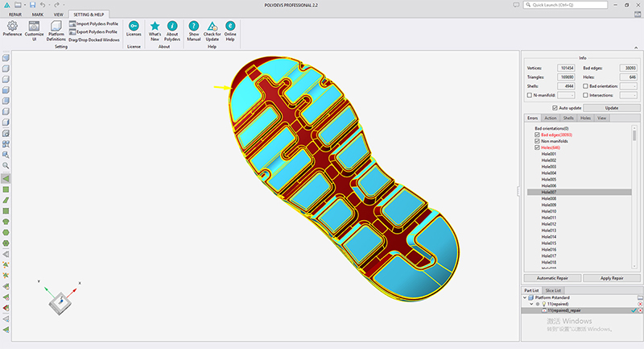644x349 pixels.
Task: Open the Preference gear icon
Action: pos(12,27)
